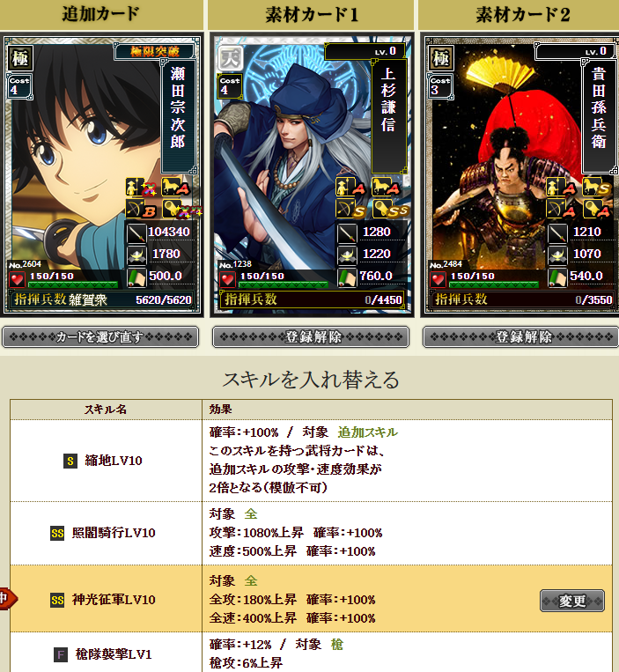Select the 貴田孫兵衛 card artwork
The width and height of the screenshot is (619, 672).
[521, 175]
